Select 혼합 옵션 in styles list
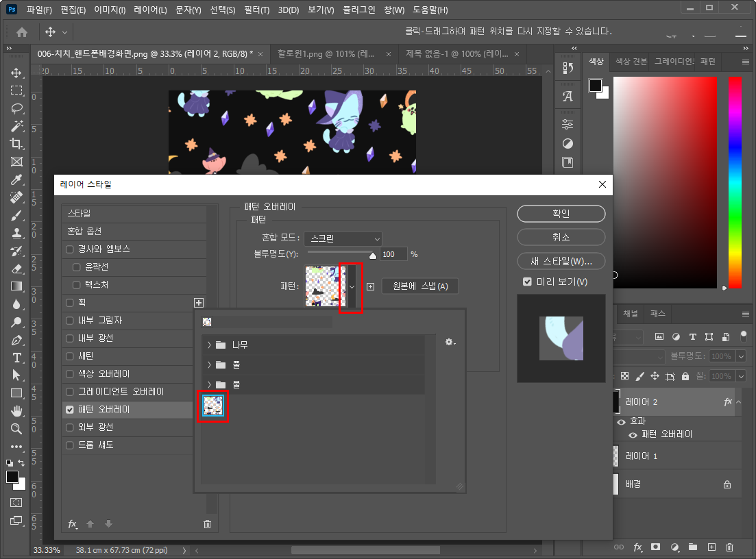Screen dimensions: 756x559 click(134, 232)
